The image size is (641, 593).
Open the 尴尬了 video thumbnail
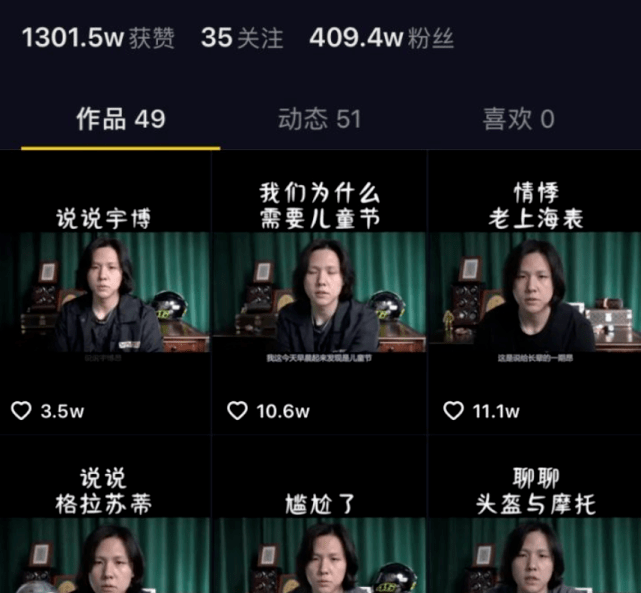click(319, 514)
